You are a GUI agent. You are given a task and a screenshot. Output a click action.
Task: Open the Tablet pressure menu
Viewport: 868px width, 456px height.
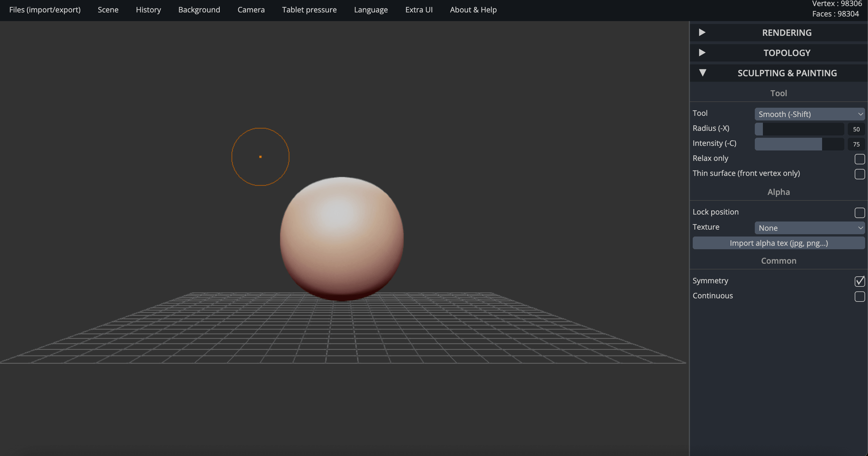(x=309, y=10)
